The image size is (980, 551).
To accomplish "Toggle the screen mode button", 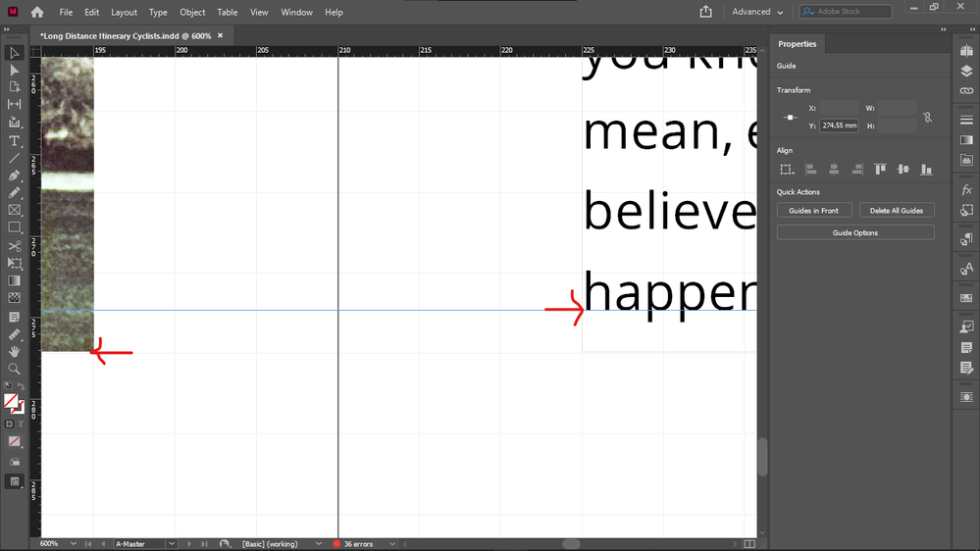I will 15,481.
